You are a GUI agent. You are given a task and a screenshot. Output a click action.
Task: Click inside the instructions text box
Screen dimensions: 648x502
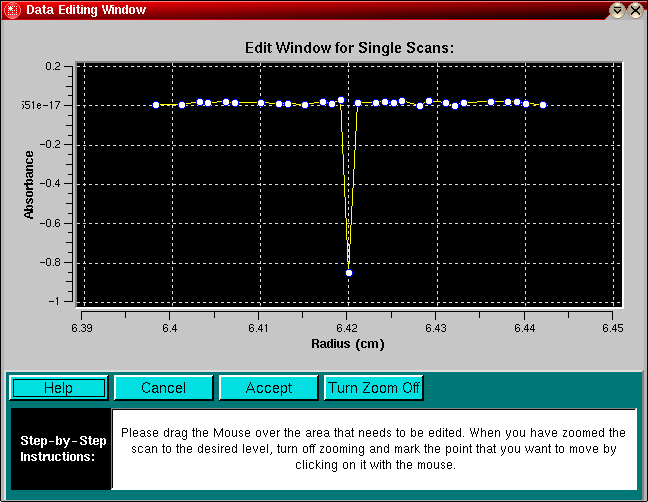click(373, 449)
